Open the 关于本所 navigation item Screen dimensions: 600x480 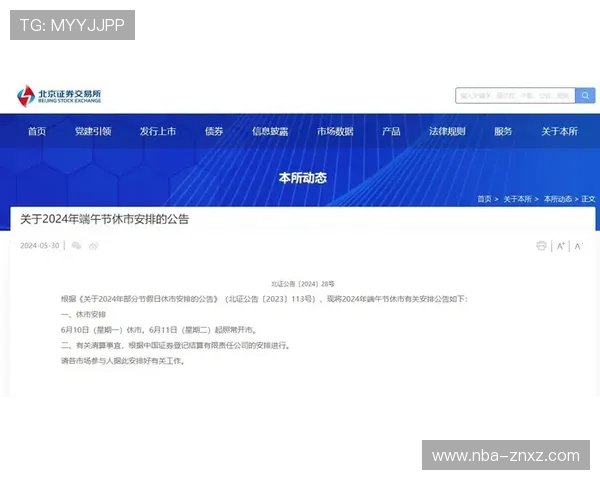(559, 131)
